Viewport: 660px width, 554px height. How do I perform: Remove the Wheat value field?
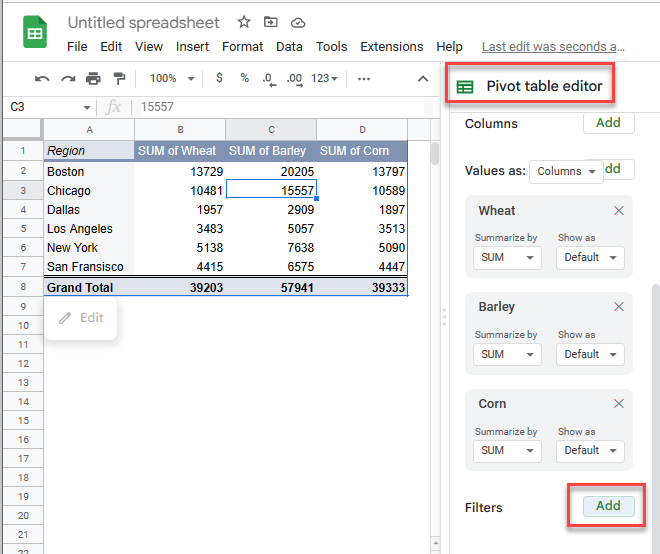tap(618, 210)
